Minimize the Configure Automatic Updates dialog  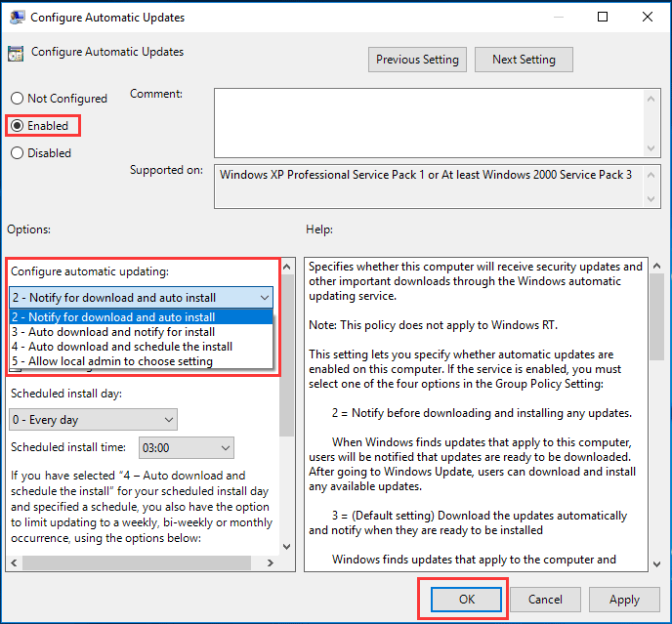558,17
